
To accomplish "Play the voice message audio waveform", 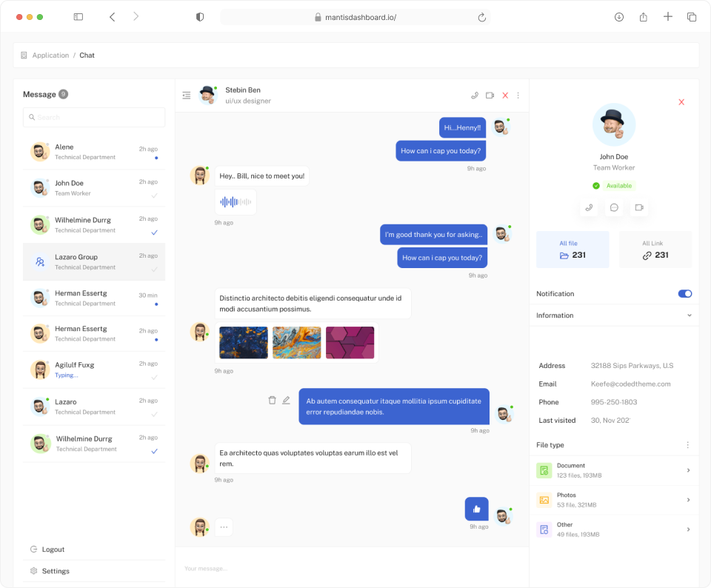I will point(236,202).
